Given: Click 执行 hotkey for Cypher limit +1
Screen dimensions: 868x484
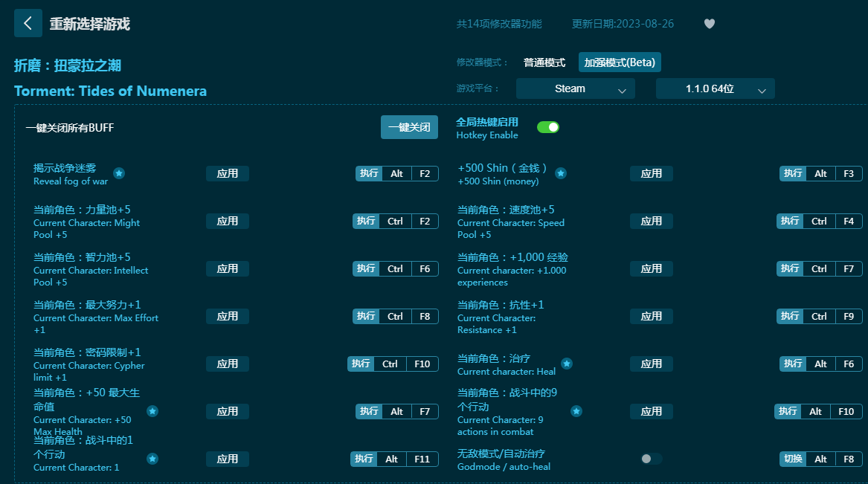Looking at the screenshot, I should click(x=361, y=364).
